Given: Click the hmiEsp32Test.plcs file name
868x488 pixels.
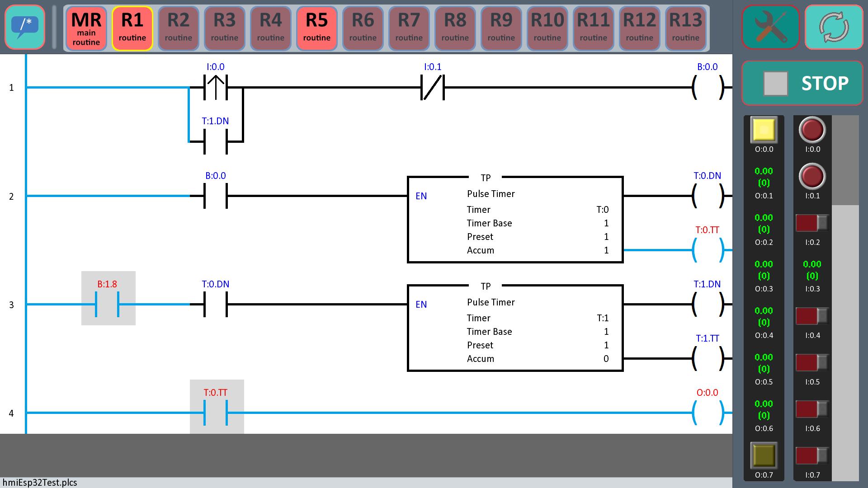Looking at the screenshot, I should [40, 483].
